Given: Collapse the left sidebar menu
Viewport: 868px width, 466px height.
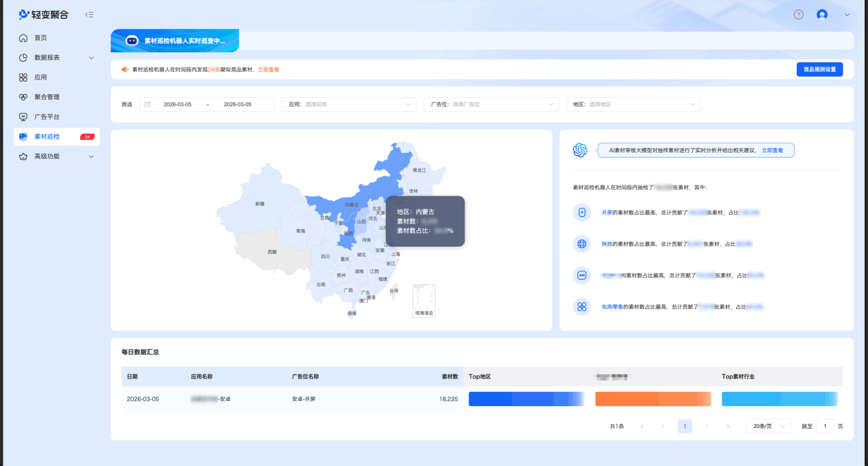Looking at the screenshot, I should [90, 14].
